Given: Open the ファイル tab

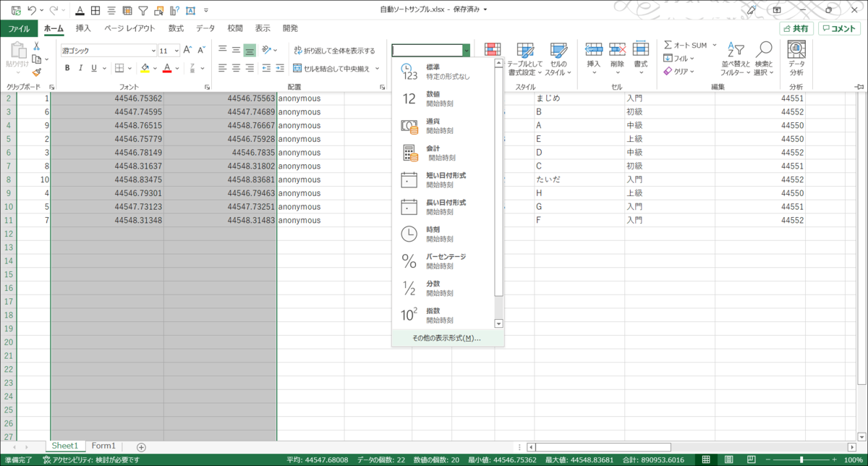Looking at the screenshot, I should [19, 28].
